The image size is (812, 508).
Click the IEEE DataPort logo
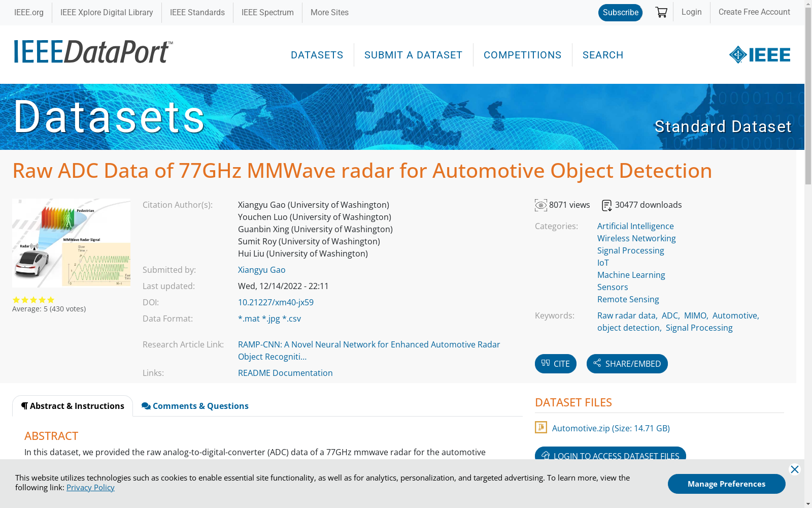tap(93, 52)
